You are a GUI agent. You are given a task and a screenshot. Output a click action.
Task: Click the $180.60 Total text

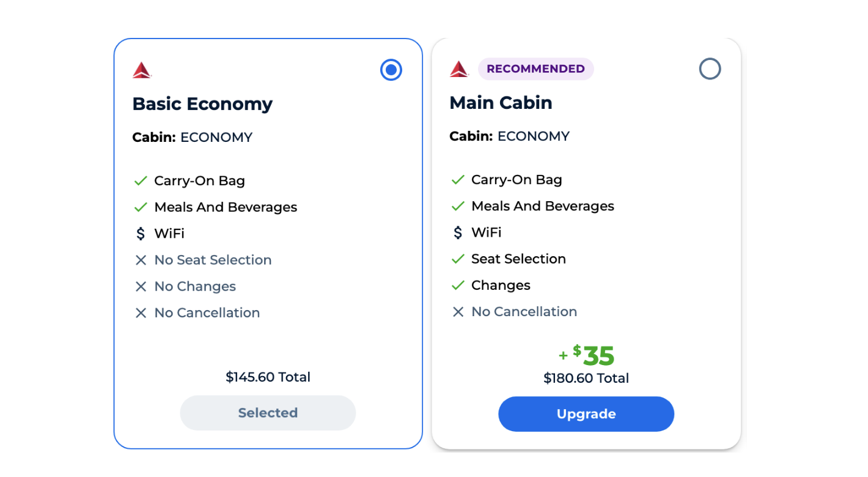[x=586, y=378]
